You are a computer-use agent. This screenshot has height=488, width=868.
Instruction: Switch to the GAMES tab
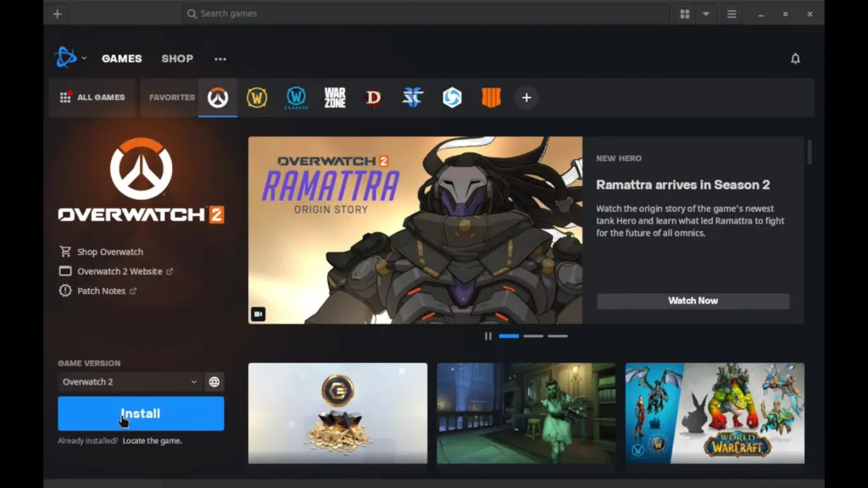[122, 58]
